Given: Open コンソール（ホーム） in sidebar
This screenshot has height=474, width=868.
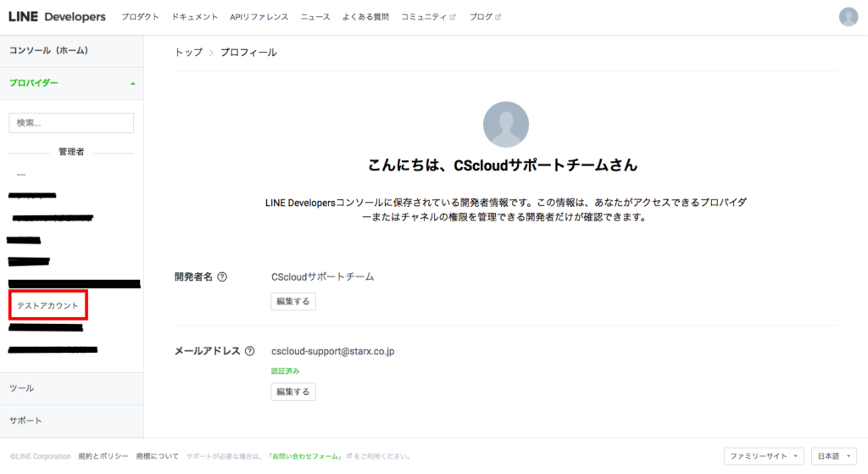Looking at the screenshot, I should 48,51.
